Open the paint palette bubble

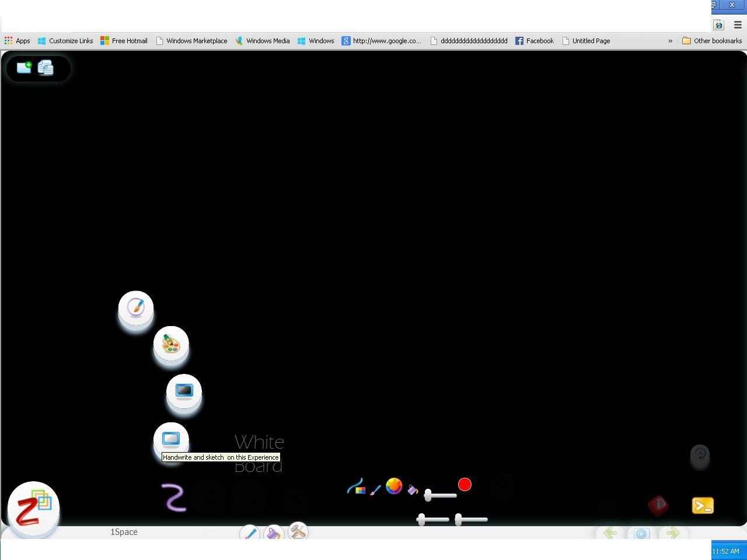tap(171, 344)
